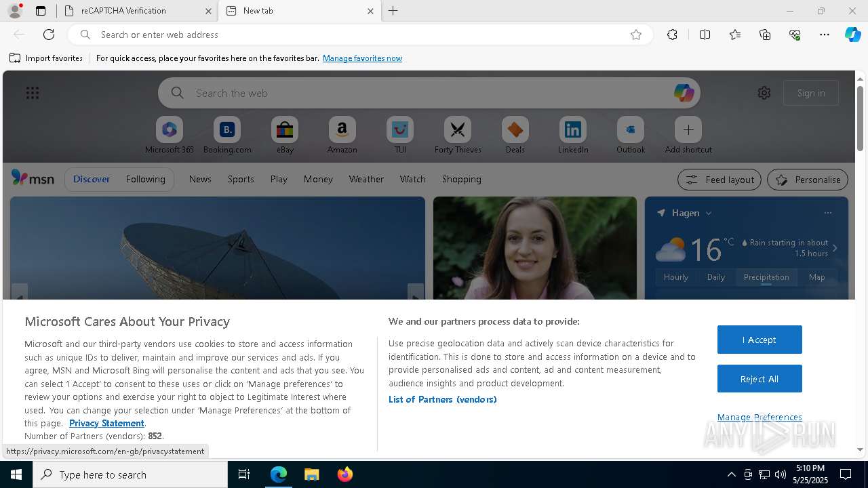868x488 pixels.
Task: Open the Weather menu item
Action: pyautogui.click(x=366, y=179)
